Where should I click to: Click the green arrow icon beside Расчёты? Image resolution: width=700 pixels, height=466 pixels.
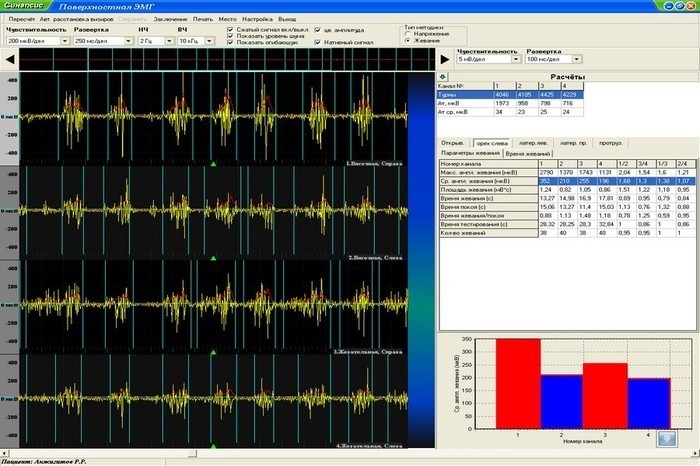tap(443, 76)
